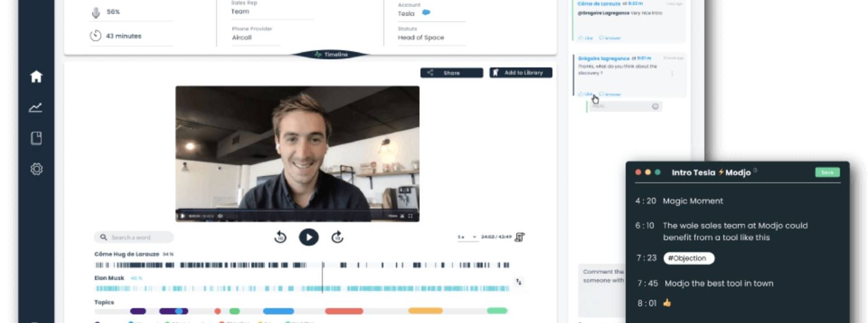Screen dimensions: 868x323
Task: Like Grégoire Lagregance's comment
Action: 585,94
